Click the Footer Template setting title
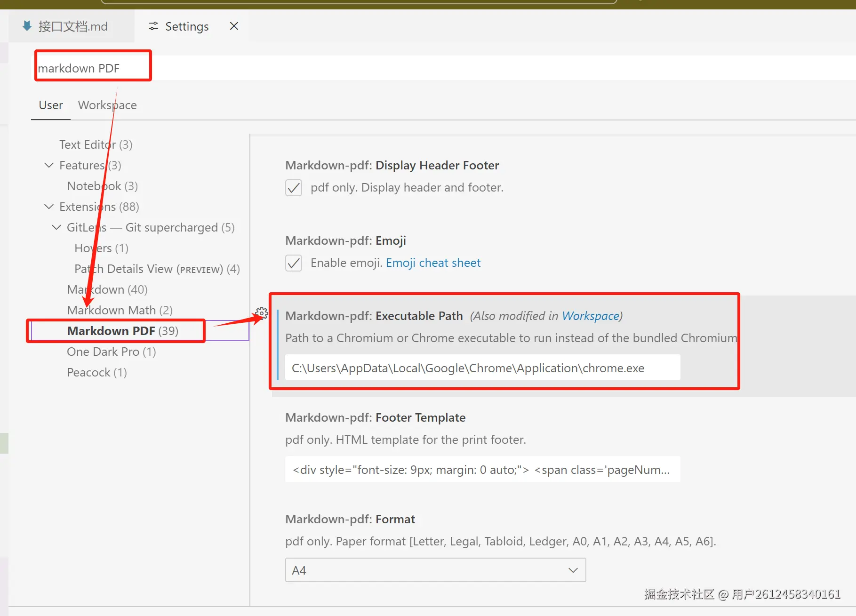The image size is (856, 616). [376, 417]
